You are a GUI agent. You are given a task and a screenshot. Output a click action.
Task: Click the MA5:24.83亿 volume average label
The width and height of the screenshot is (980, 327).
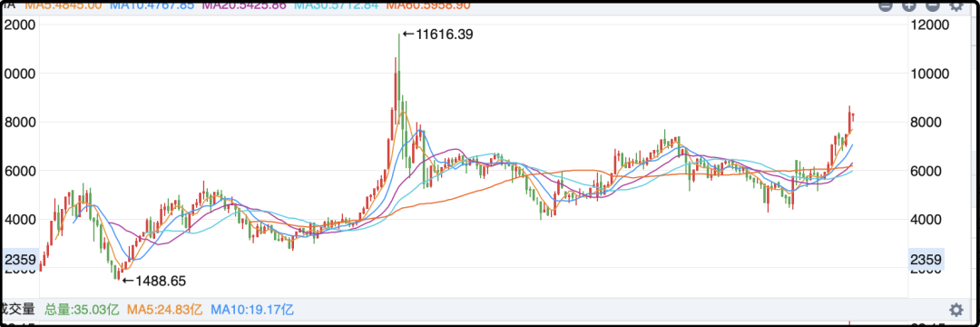pyautogui.click(x=165, y=309)
